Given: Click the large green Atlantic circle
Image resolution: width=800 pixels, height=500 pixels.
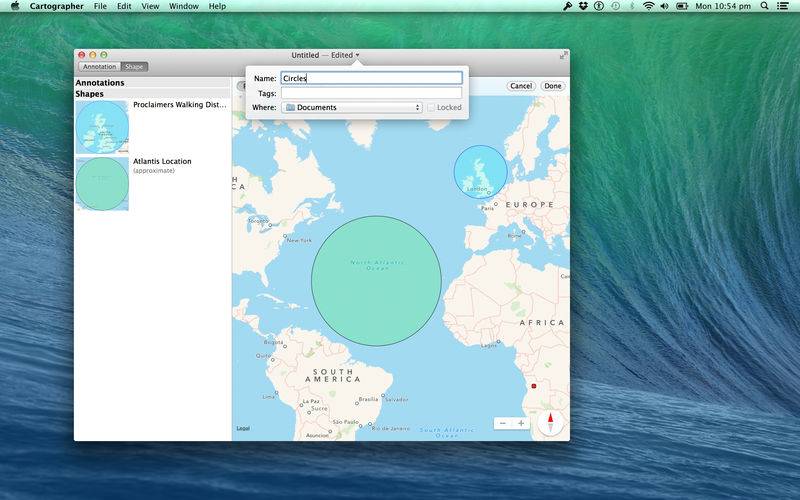Looking at the screenshot, I should (377, 281).
